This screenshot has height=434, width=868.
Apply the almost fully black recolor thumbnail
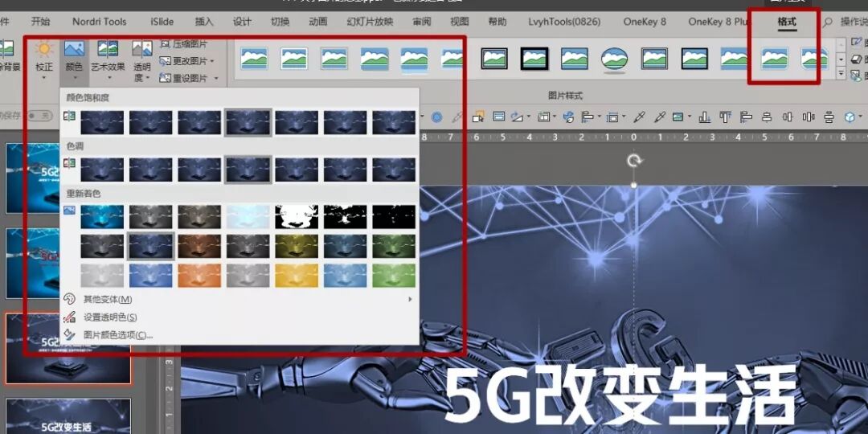[394, 217]
